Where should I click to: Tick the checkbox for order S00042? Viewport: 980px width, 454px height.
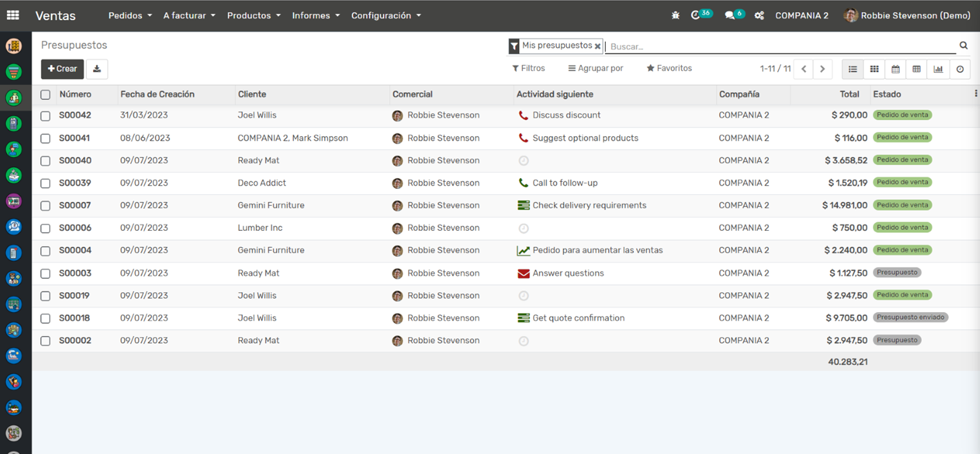[x=45, y=116]
